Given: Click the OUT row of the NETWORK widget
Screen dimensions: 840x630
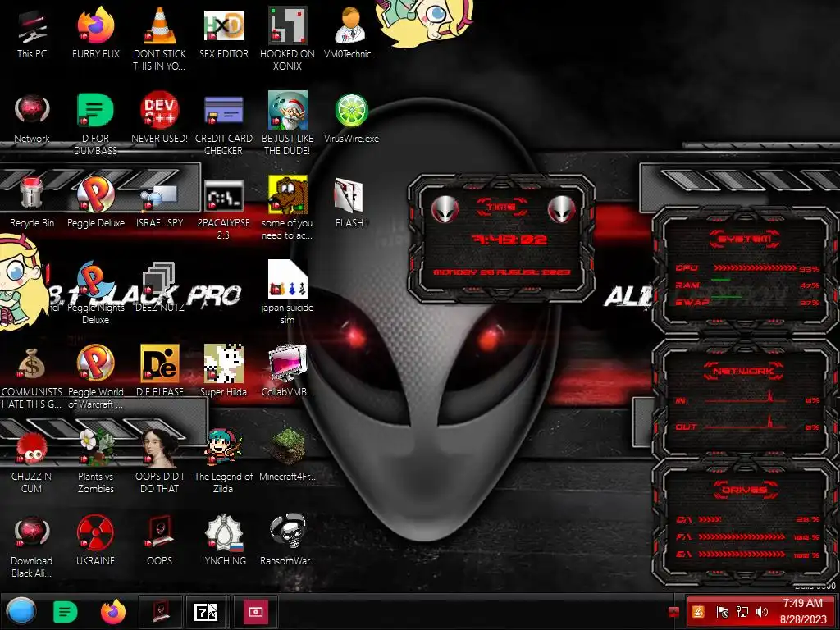Looking at the screenshot, I should [746, 427].
